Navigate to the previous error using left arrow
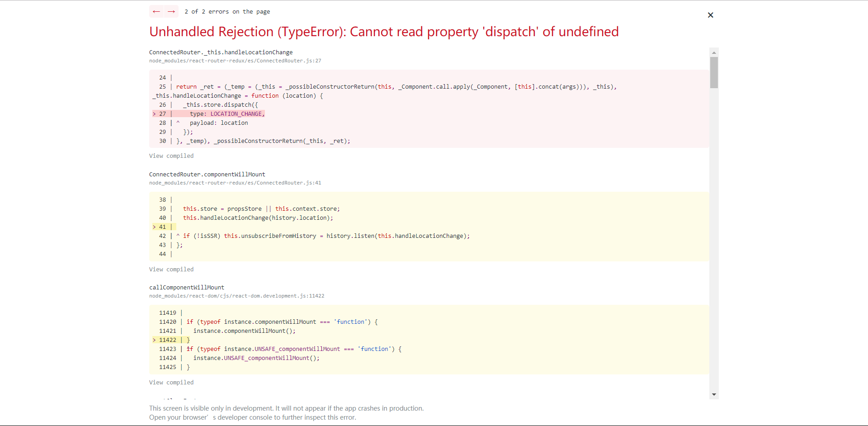 coord(156,11)
